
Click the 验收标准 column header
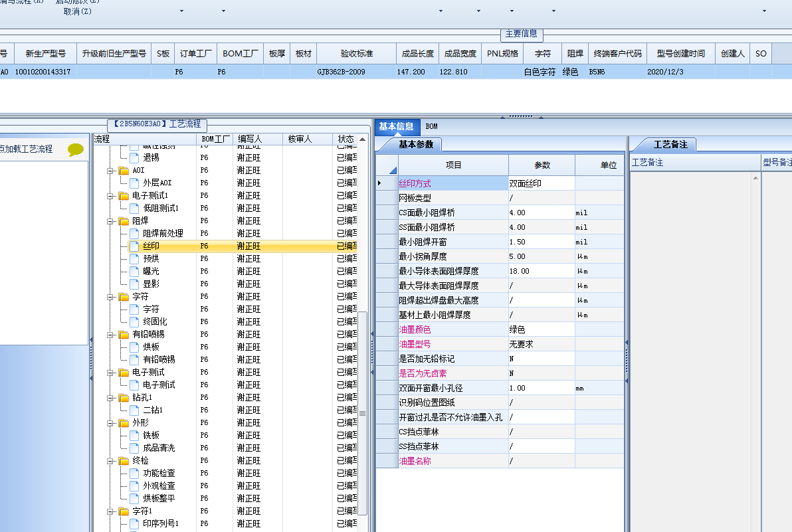click(x=357, y=54)
